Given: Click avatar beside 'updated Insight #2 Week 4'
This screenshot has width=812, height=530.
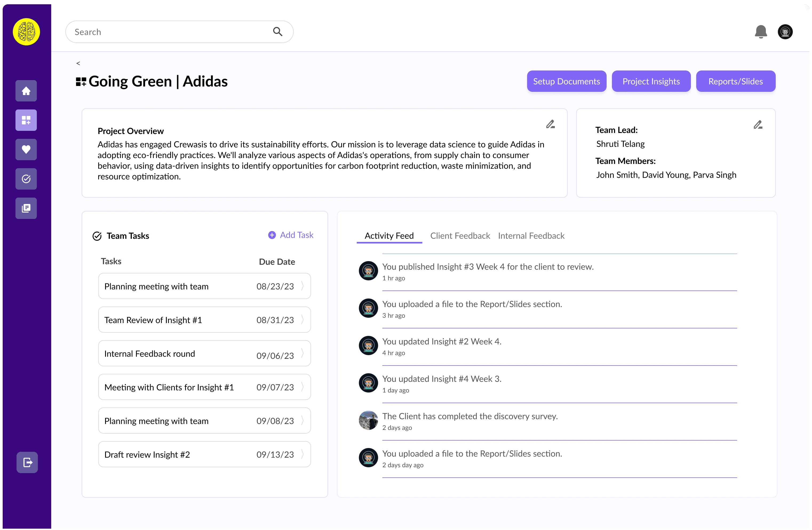Looking at the screenshot, I should pyautogui.click(x=368, y=346).
